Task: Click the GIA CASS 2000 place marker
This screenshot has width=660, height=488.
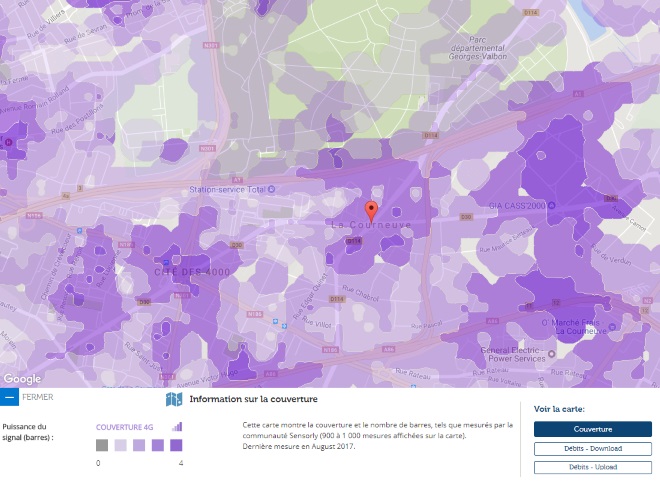Action: (x=482, y=205)
